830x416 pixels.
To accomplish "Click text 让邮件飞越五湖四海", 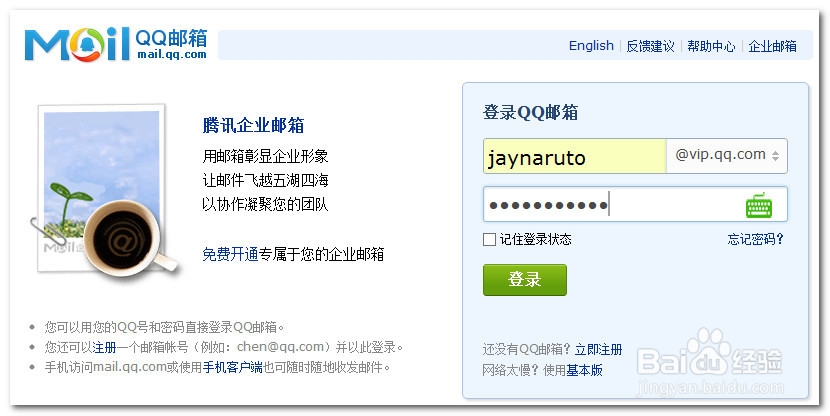I will tap(265, 180).
